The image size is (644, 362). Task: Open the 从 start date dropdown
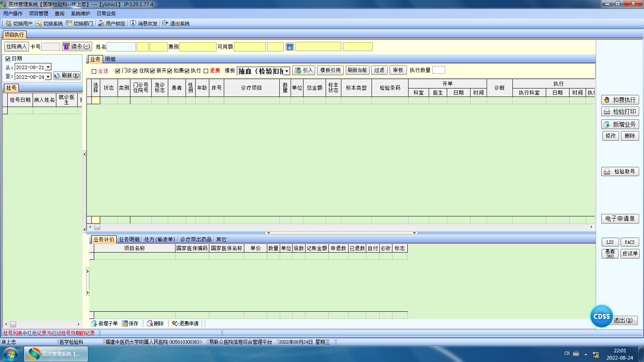click(48, 67)
